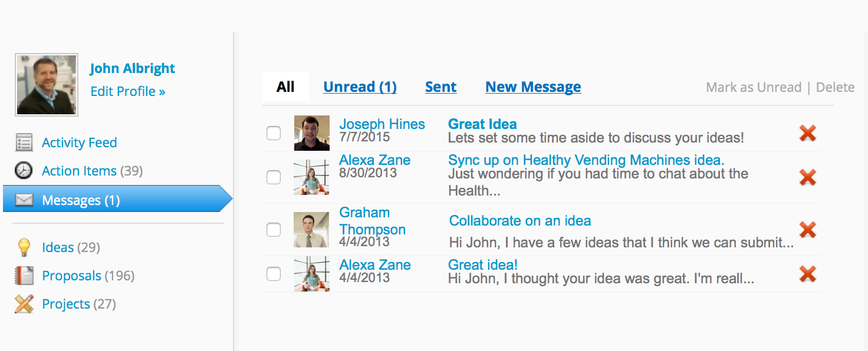Tick the checkbox for Alexa Zane 8/30/2013 message

(x=274, y=177)
